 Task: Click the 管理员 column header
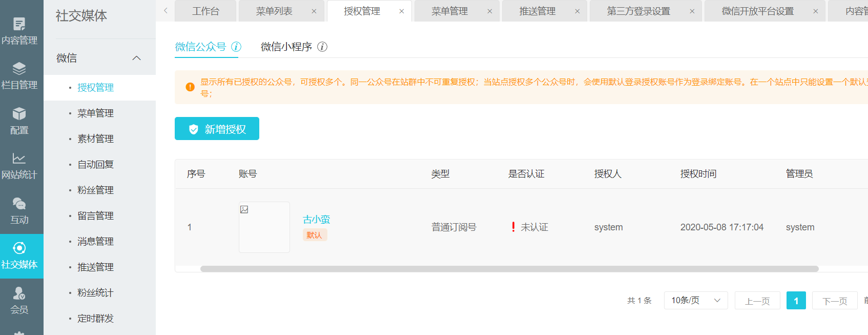click(x=799, y=174)
